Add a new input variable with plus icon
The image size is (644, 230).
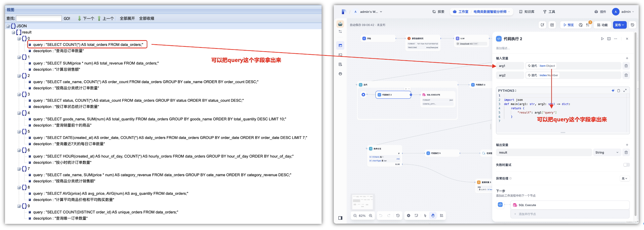627,58
